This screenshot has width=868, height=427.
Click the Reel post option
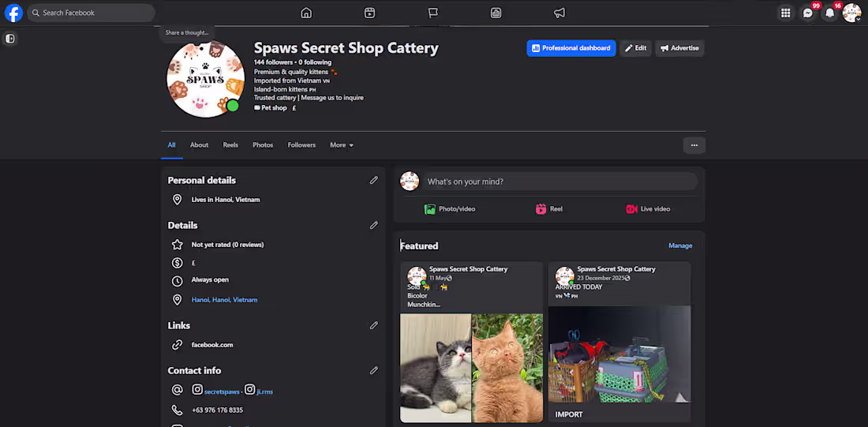coord(549,209)
